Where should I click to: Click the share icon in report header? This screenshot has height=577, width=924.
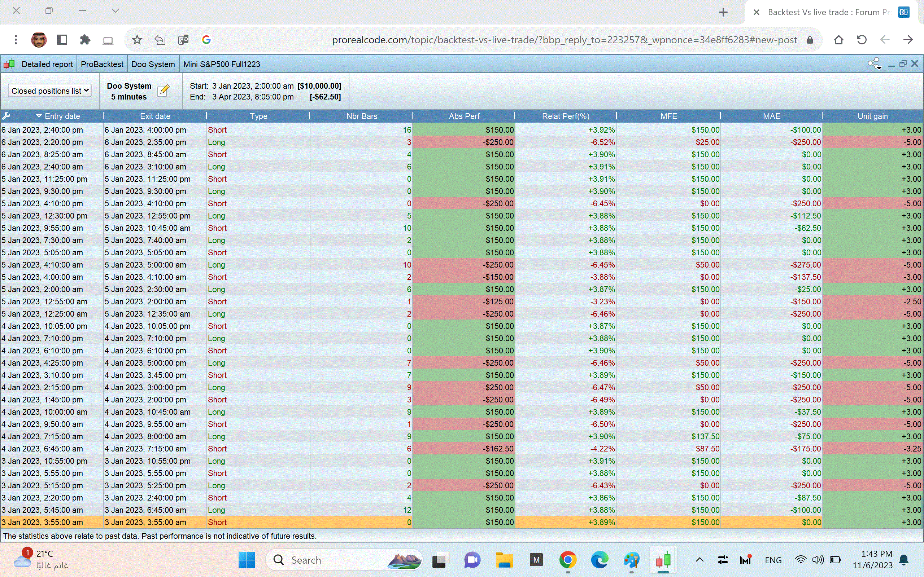(x=873, y=63)
